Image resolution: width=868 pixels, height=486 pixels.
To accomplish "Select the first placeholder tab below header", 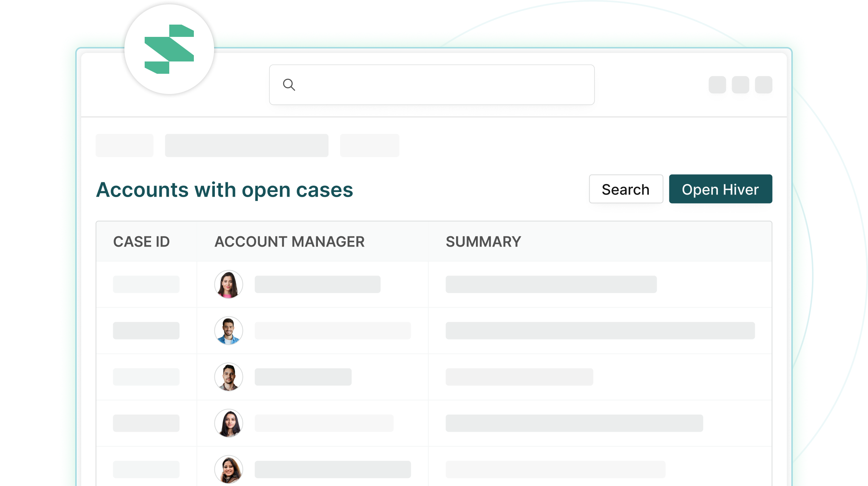I will pyautogui.click(x=124, y=145).
